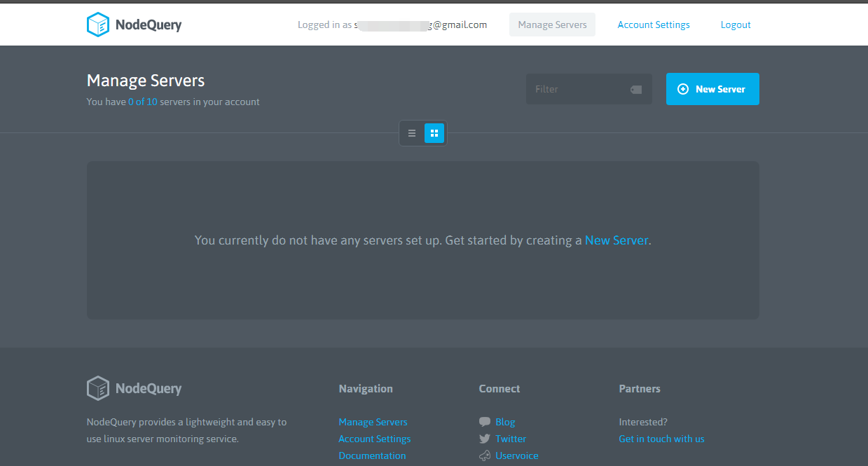This screenshot has width=868, height=466.
Task: Create a server with New Server button
Action: (x=712, y=89)
